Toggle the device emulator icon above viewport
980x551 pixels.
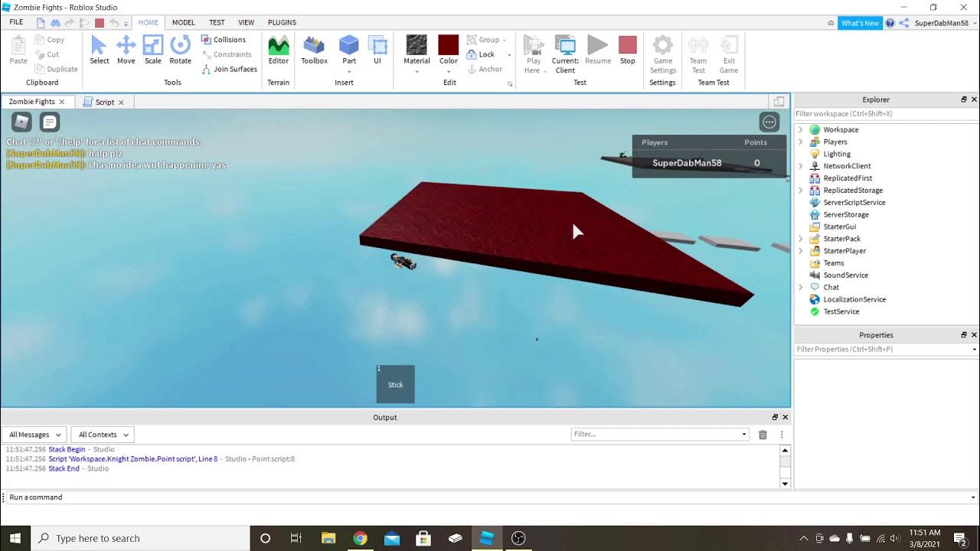(x=779, y=102)
